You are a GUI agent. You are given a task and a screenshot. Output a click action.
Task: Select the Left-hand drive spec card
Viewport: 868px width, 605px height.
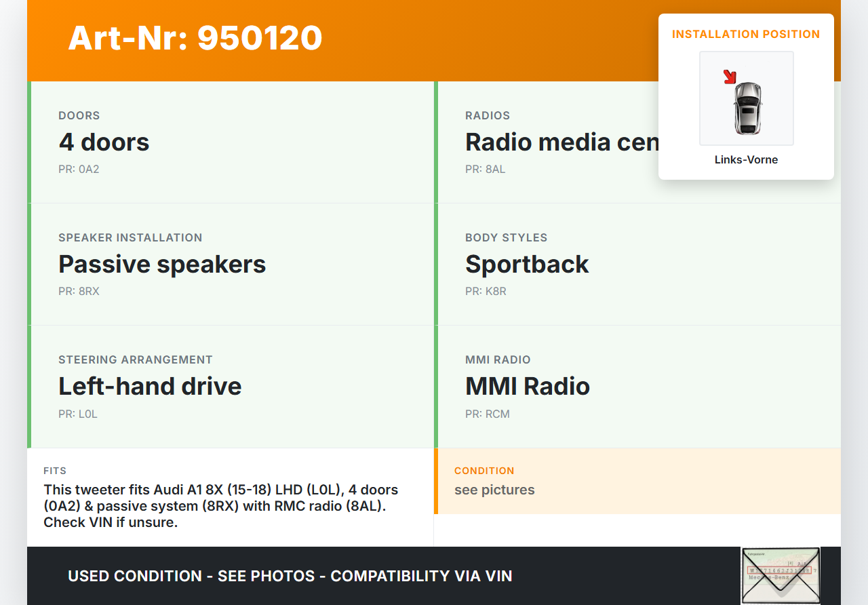pos(231,387)
